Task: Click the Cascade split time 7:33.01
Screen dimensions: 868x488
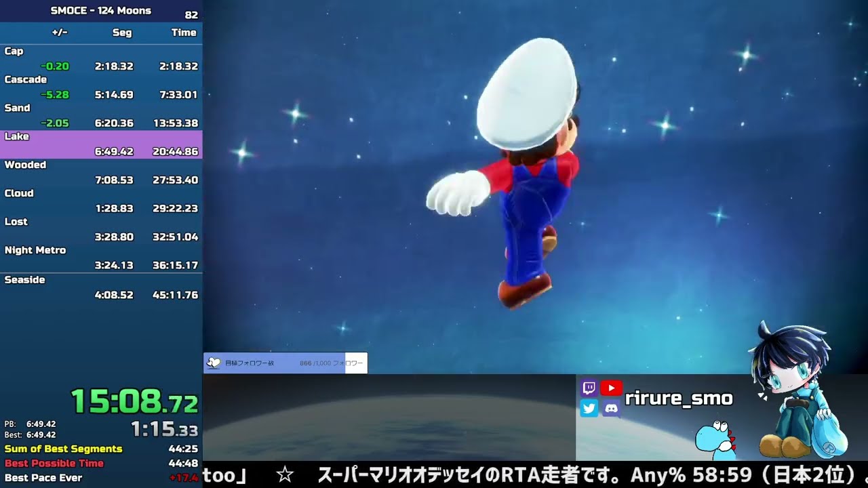Action: pyautogui.click(x=178, y=95)
